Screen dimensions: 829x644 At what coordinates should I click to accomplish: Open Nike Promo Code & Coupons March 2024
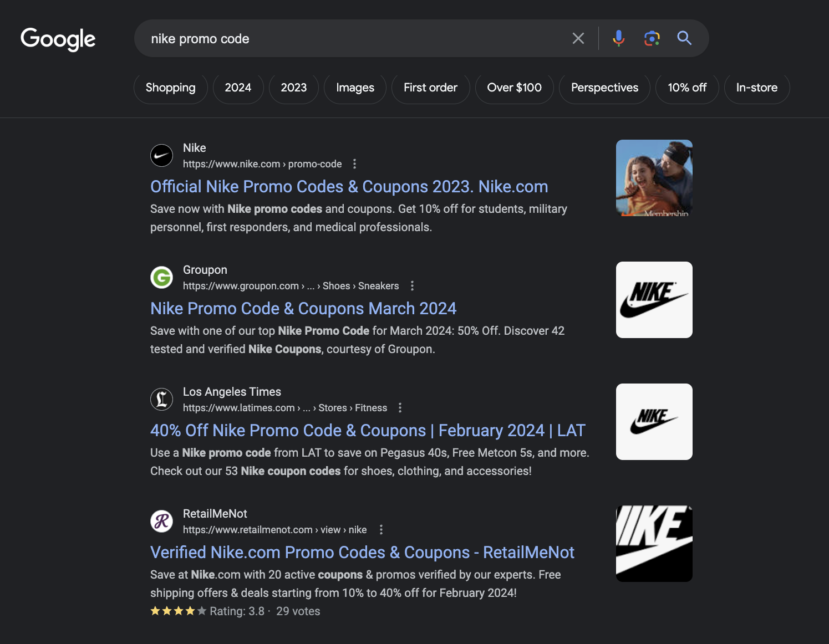303,309
